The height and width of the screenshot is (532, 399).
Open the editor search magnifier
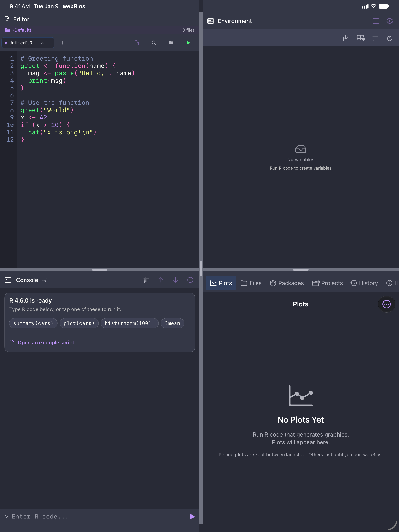(x=154, y=43)
